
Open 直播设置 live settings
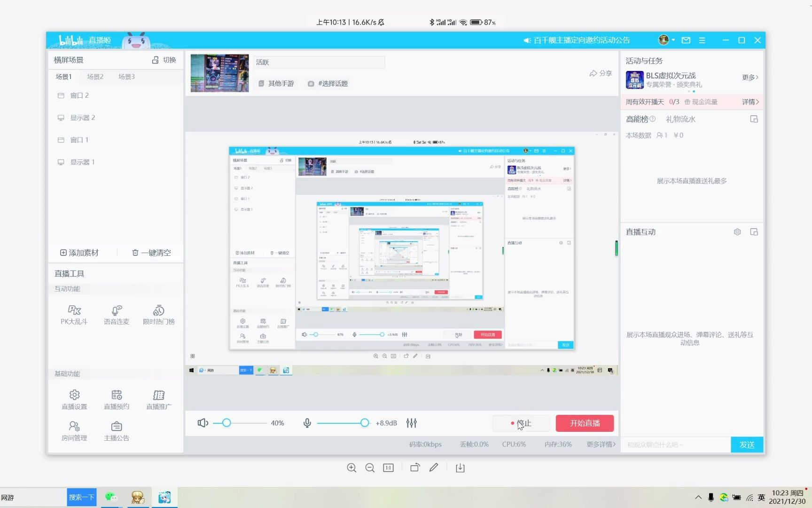(x=74, y=399)
